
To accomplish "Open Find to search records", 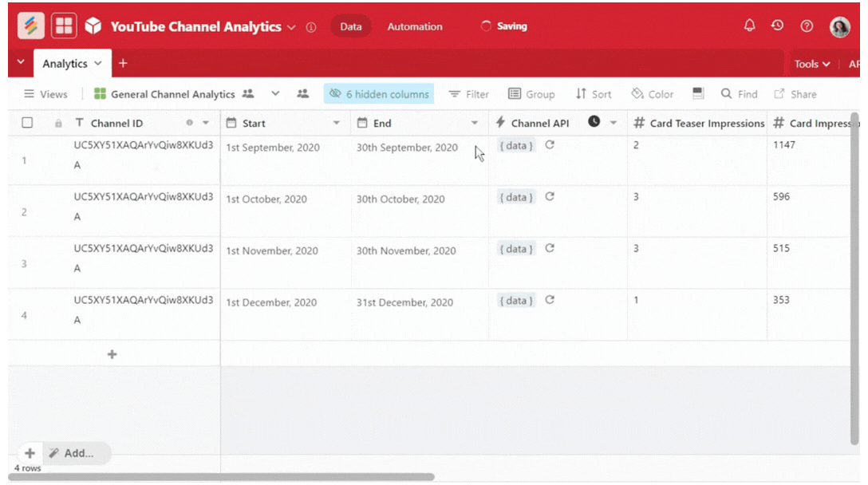I will [x=738, y=93].
